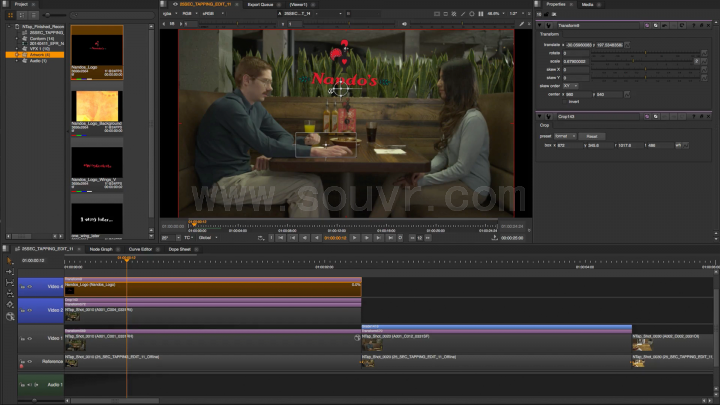Adjust the rotate slider in Transform
Screen dimensions: 720x405
[x=645, y=53]
